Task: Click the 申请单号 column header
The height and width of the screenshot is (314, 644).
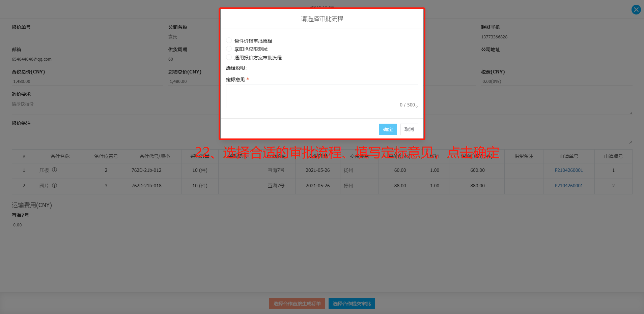Action: [x=569, y=156]
